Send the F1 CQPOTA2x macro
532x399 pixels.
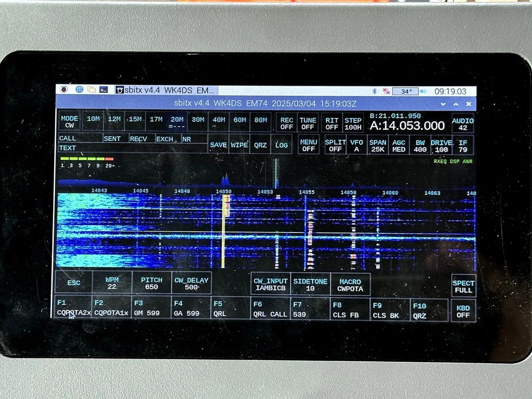pyautogui.click(x=73, y=307)
